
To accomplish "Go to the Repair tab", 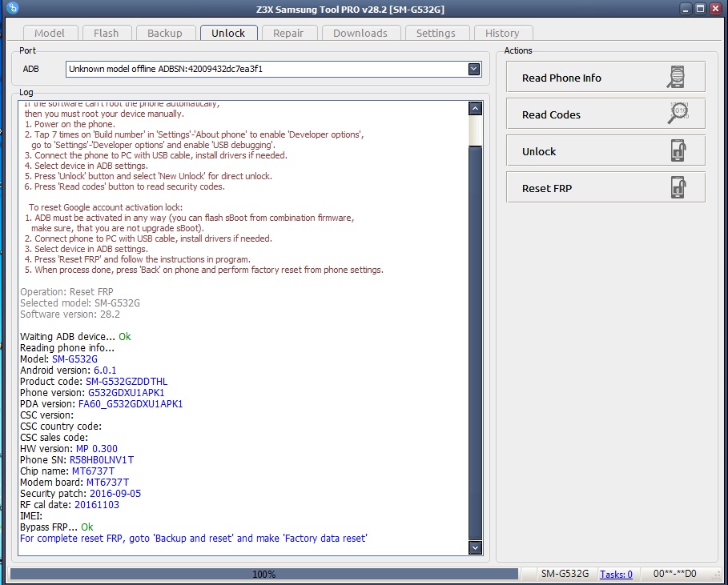I will point(288,33).
